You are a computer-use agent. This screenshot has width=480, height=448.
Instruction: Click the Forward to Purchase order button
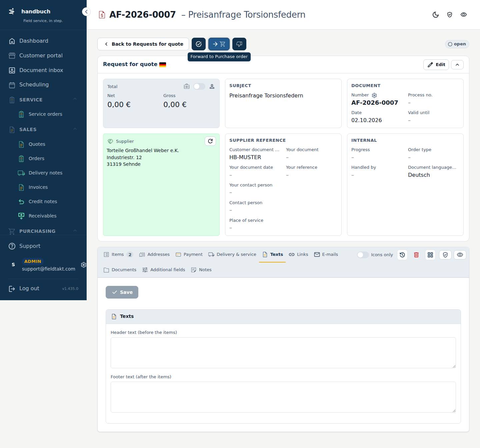coord(219,44)
